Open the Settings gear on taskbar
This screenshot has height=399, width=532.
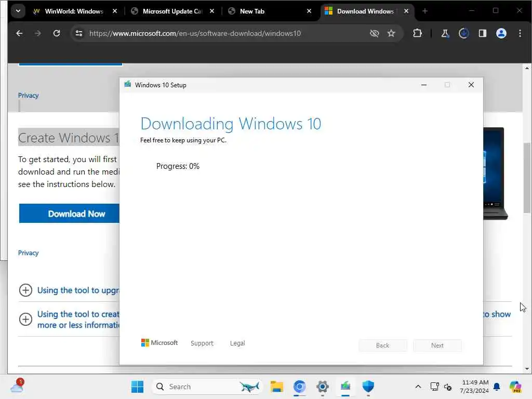[x=322, y=387]
